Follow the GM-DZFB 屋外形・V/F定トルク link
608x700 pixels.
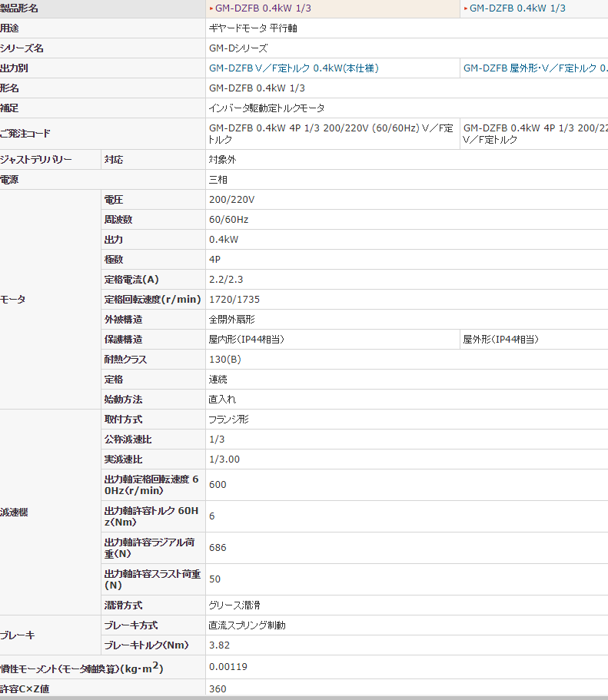[x=534, y=68]
